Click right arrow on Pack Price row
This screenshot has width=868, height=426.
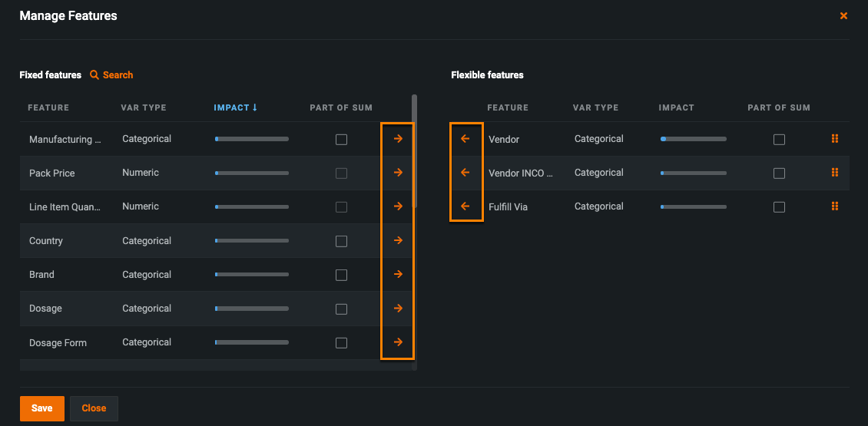point(398,173)
